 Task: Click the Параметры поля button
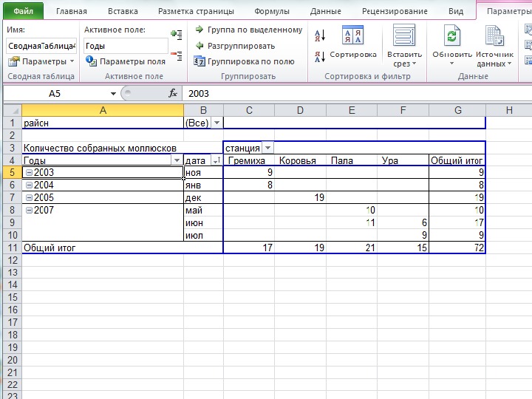pos(126,62)
